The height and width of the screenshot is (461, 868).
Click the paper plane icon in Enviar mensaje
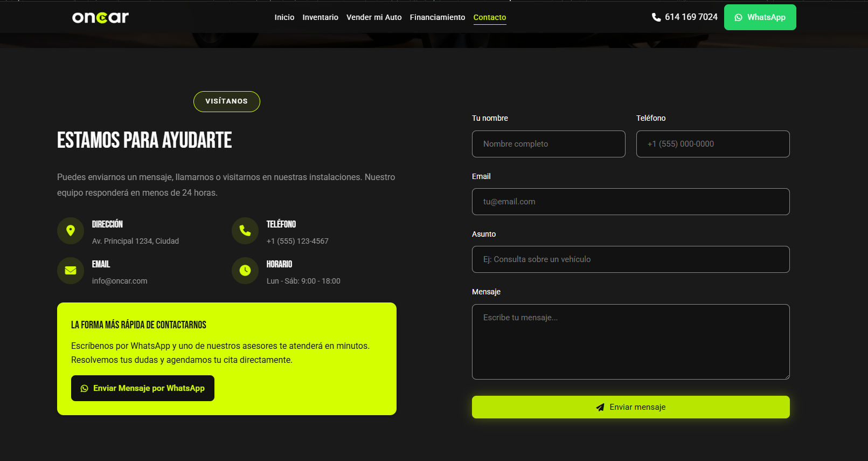tap(600, 407)
